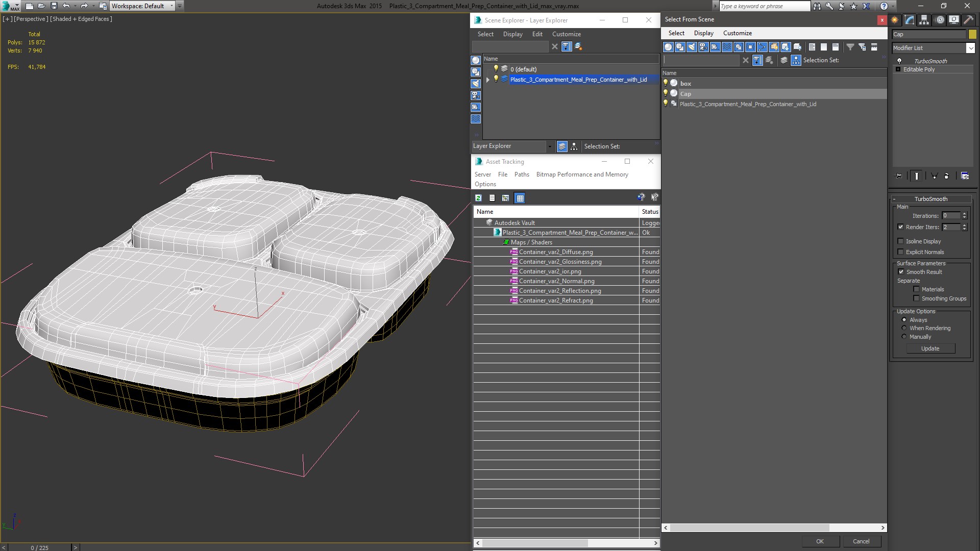The image size is (980, 551).
Task: Click the Update button in TurboSmooth
Action: tap(930, 348)
